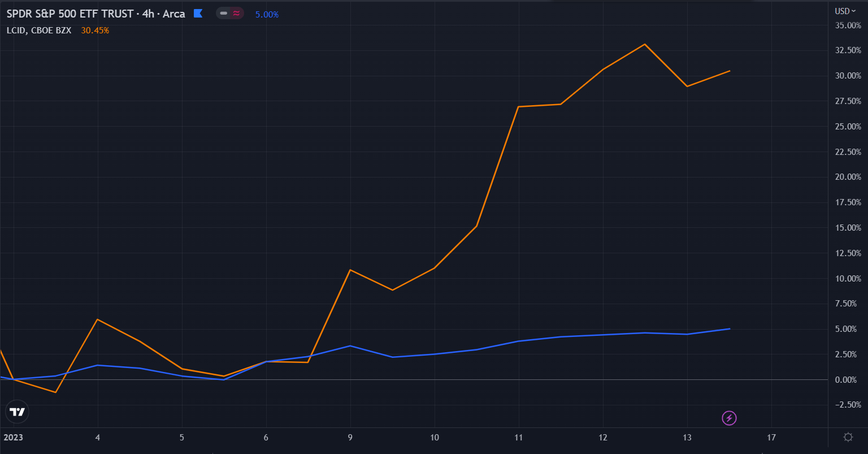Click the pink approximately-equal symbol in the legend
Screen dimensions: 868x454
236,14
